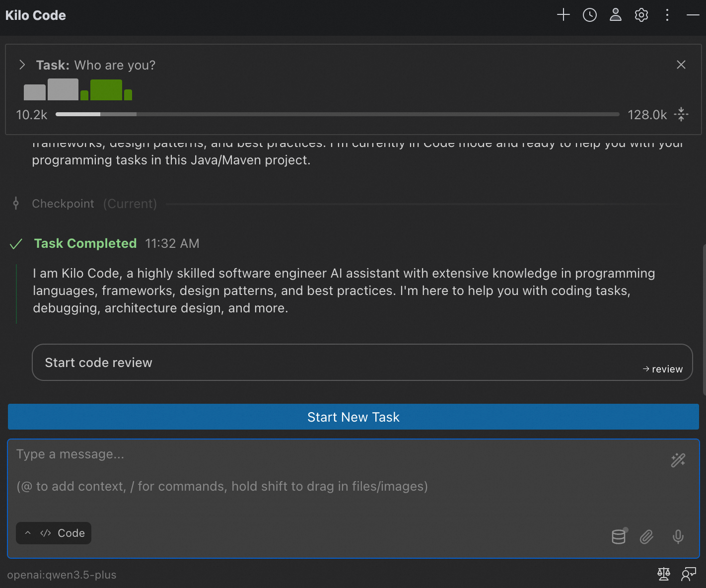Click the 11:32 AM timestamp
This screenshot has width=706, height=588.
(x=172, y=243)
